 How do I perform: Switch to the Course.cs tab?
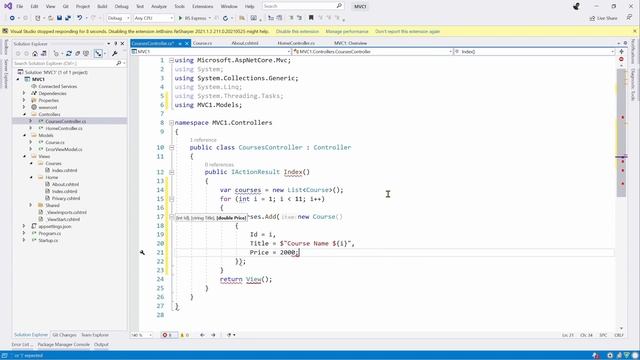point(202,43)
